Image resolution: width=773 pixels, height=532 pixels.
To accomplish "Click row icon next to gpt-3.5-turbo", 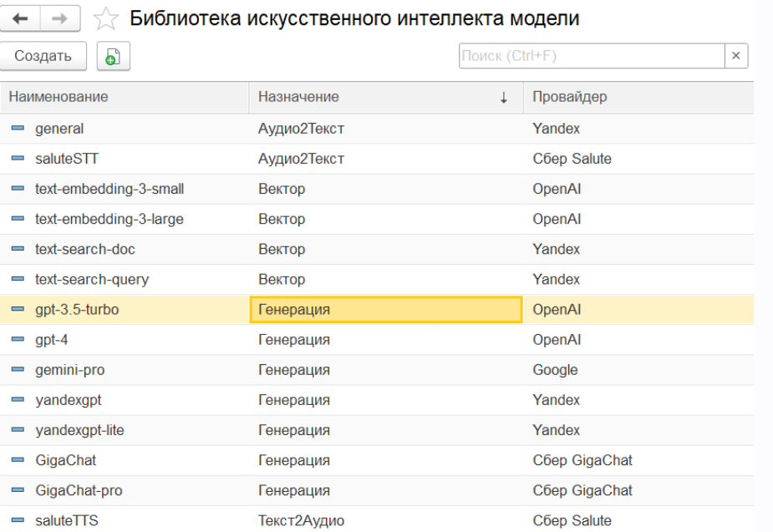I will click(x=18, y=310).
